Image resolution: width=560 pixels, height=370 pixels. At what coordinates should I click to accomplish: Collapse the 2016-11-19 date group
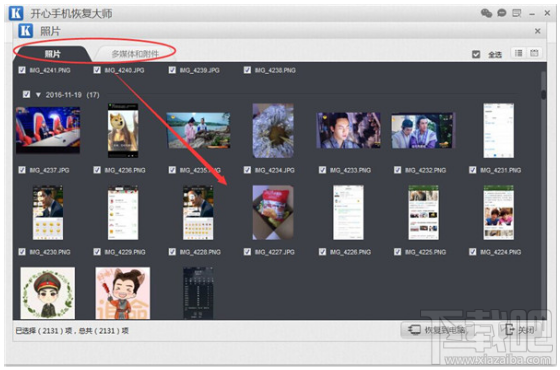pos(38,95)
